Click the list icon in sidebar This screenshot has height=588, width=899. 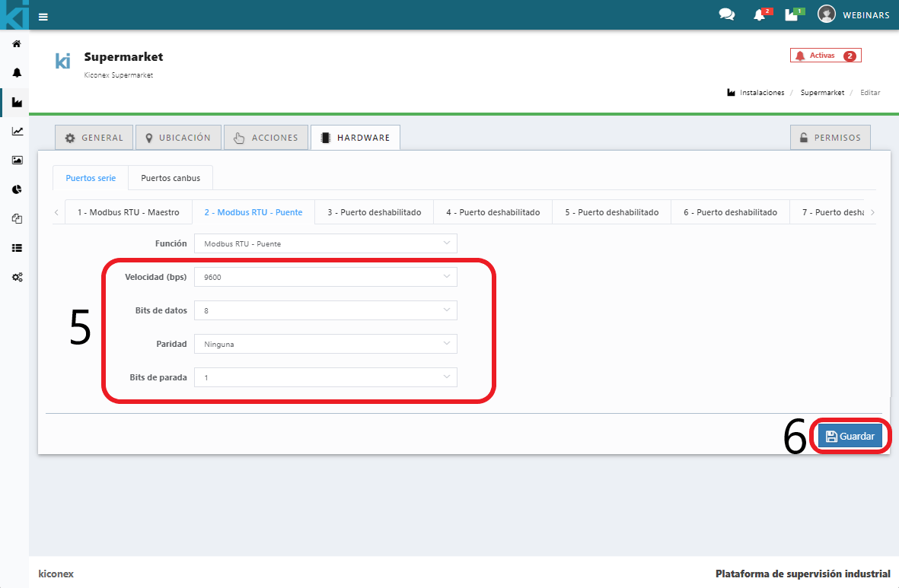(x=17, y=248)
